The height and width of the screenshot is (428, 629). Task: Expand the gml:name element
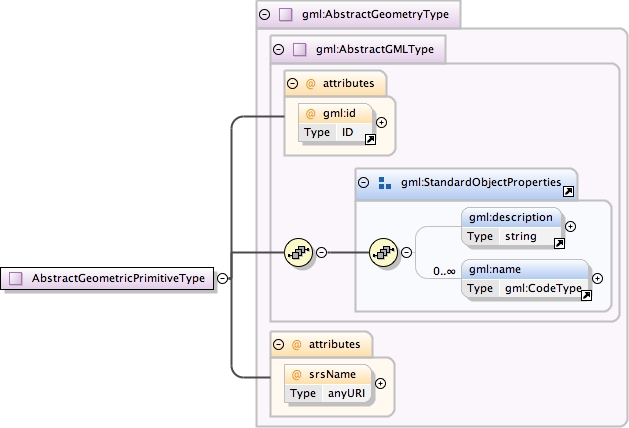tap(597, 278)
